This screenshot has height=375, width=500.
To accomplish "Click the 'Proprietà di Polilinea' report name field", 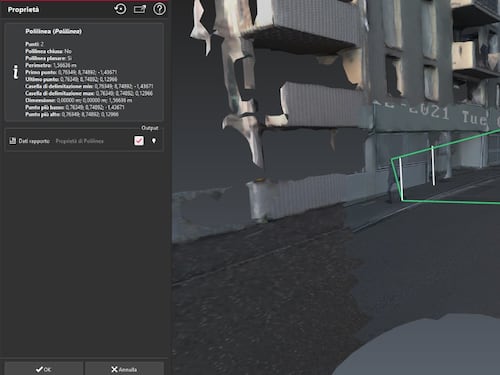I will point(79,141).
